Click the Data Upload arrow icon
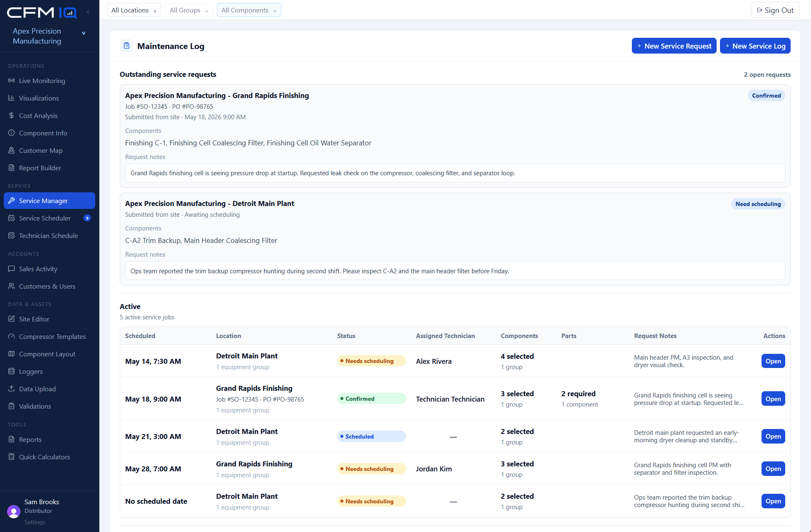 click(12, 389)
